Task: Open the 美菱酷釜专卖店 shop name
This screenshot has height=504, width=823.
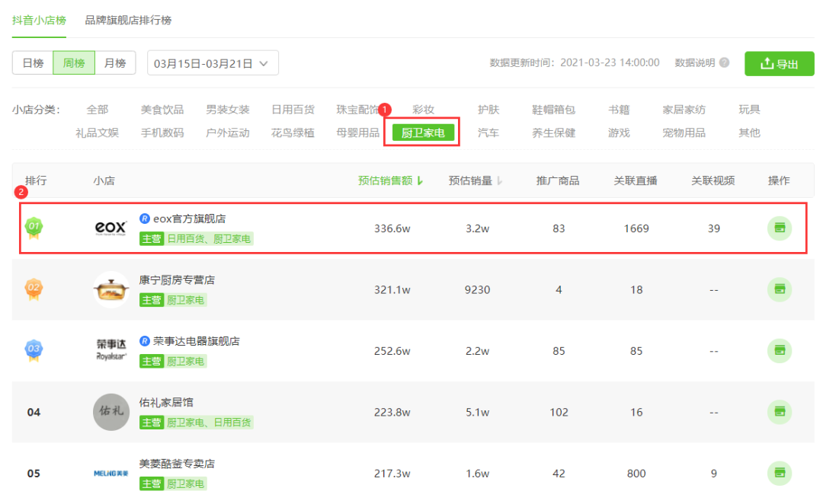Action: pyautogui.click(x=177, y=464)
